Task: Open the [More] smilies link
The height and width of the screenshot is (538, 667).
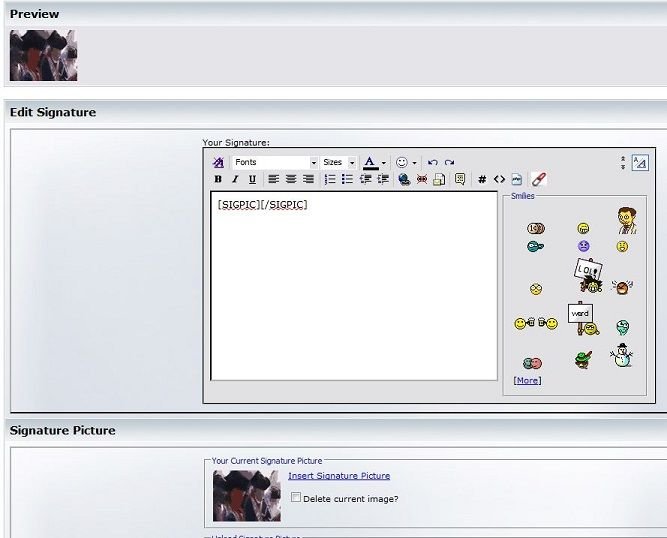Action: 527,380
